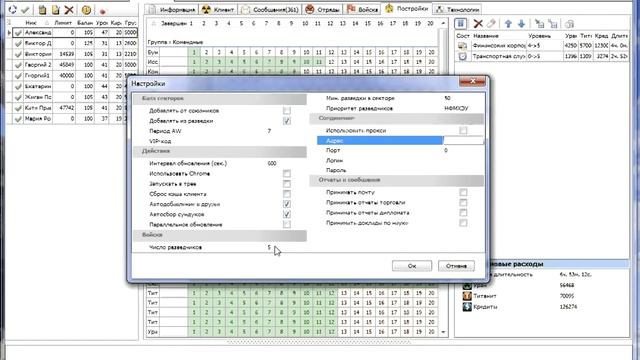Toggle checkmark for Виктор Д account row
640x360 pixels.
coord(18,43)
